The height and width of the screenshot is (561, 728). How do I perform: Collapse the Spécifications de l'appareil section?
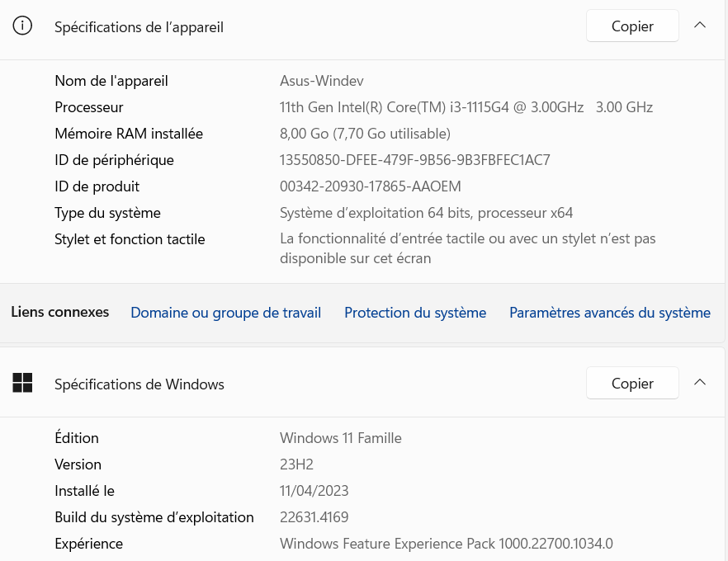click(700, 26)
